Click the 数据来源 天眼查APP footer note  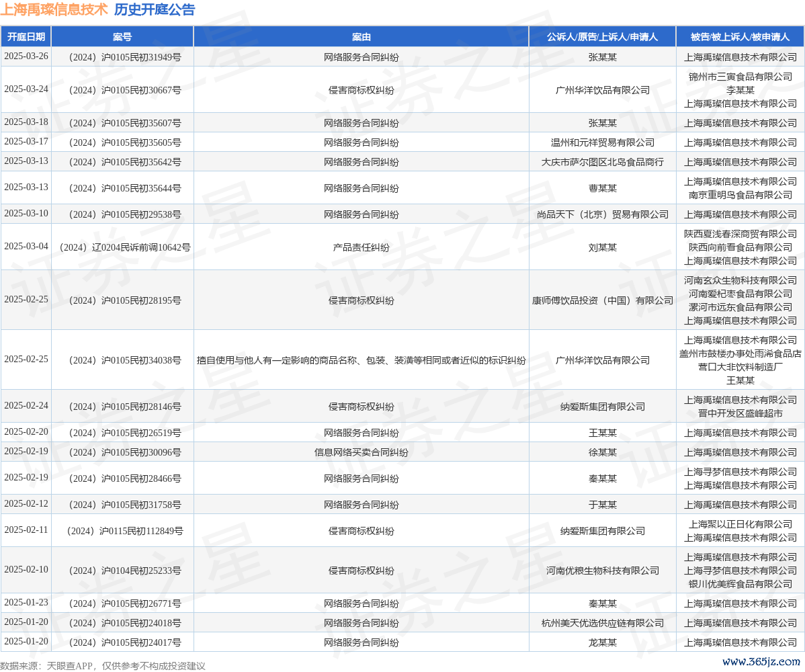point(103,666)
